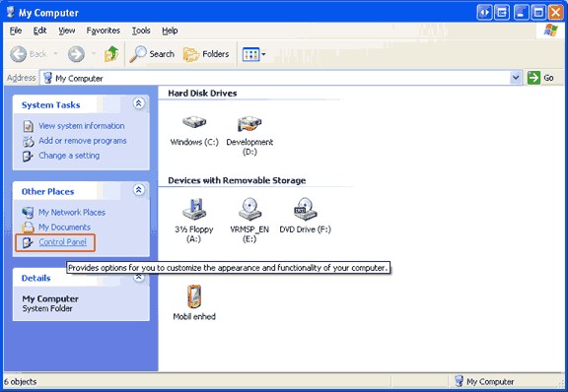Click the leftmost title bar arrows button
The height and width of the screenshot is (392, 568).
point(484,13)
